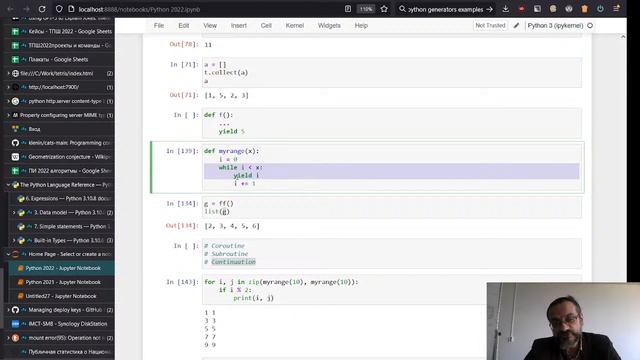This screenshot has width=640, height=360.
Task: Click the 'yield i' line in the selected cell
Action: [247, 176]
